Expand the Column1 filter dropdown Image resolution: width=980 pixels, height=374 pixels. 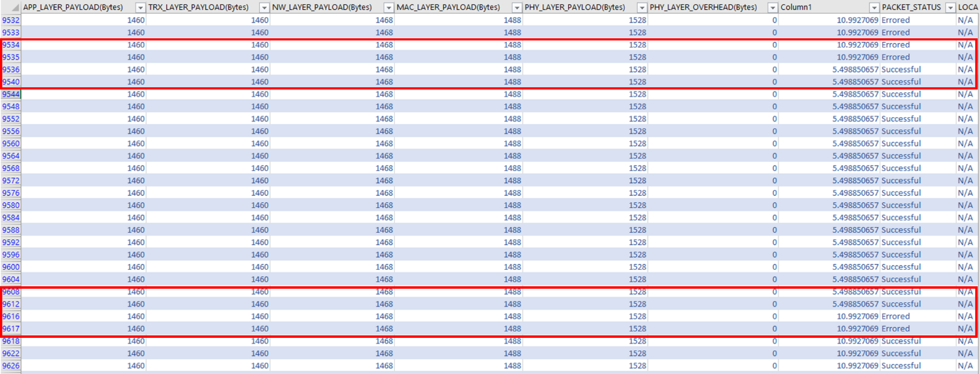[873, 7]
